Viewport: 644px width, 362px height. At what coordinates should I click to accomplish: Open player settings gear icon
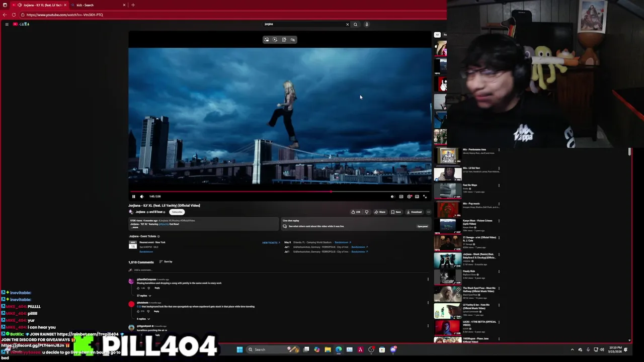tap(410, 197)
